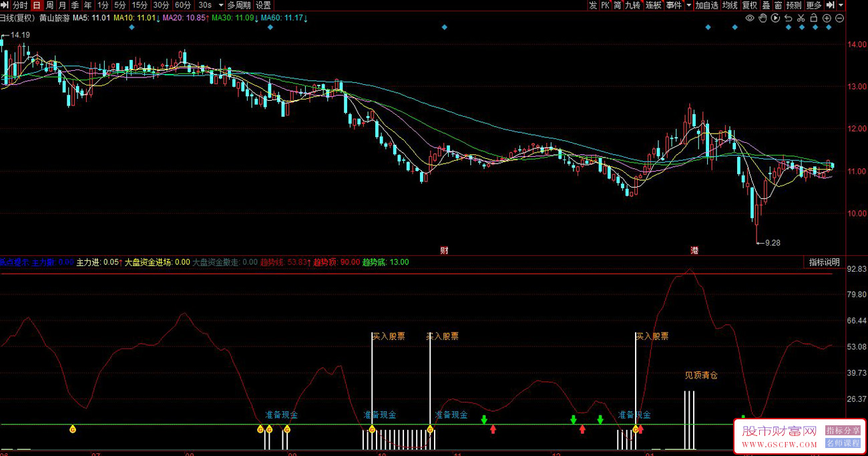Screen dimensions: 868x456
Task: Click 14.19 high price annotation
Action: pyautogui.click(x=20, y=35)
